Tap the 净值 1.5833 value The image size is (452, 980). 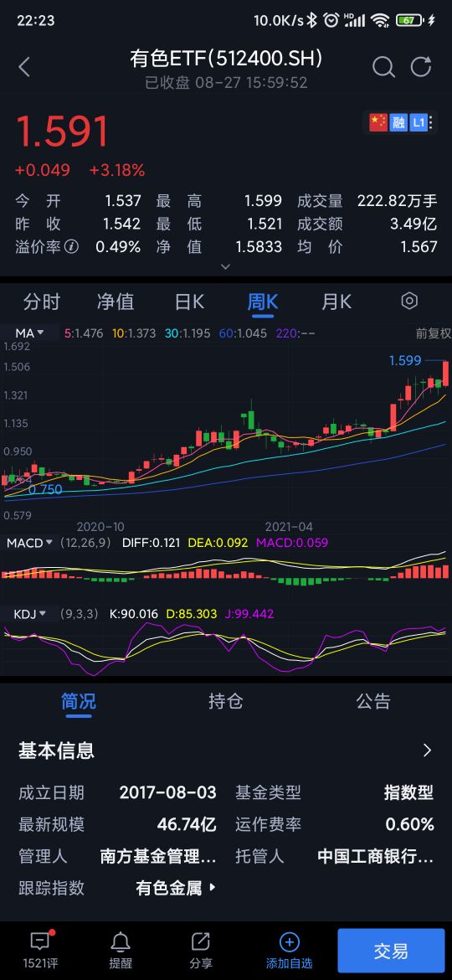[259, 247]
